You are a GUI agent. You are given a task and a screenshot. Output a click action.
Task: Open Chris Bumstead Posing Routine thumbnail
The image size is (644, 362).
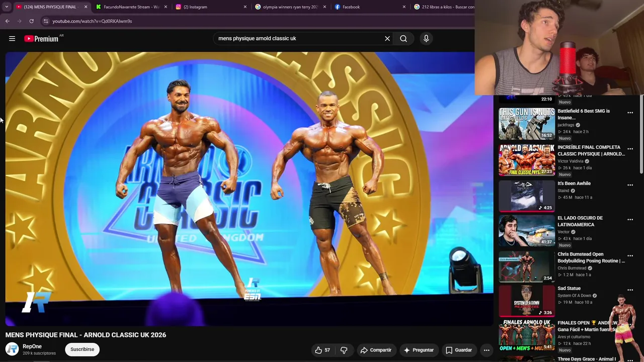[x=527, y=267]
